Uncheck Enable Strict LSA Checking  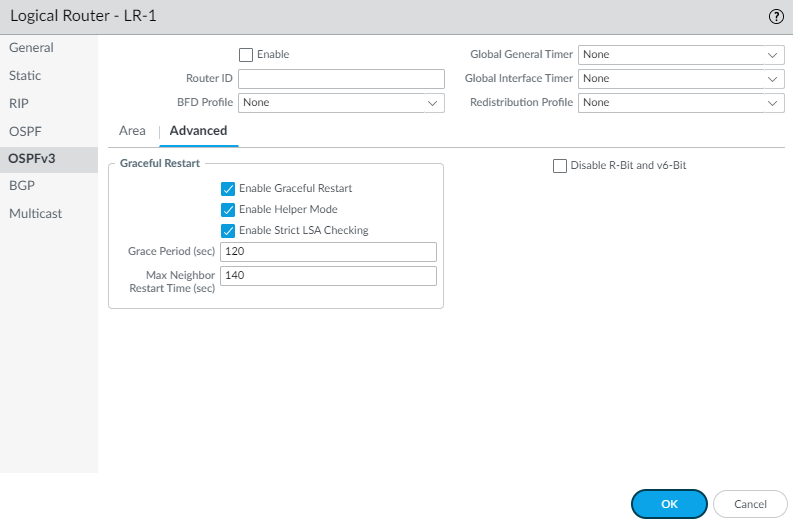[228, 230]
